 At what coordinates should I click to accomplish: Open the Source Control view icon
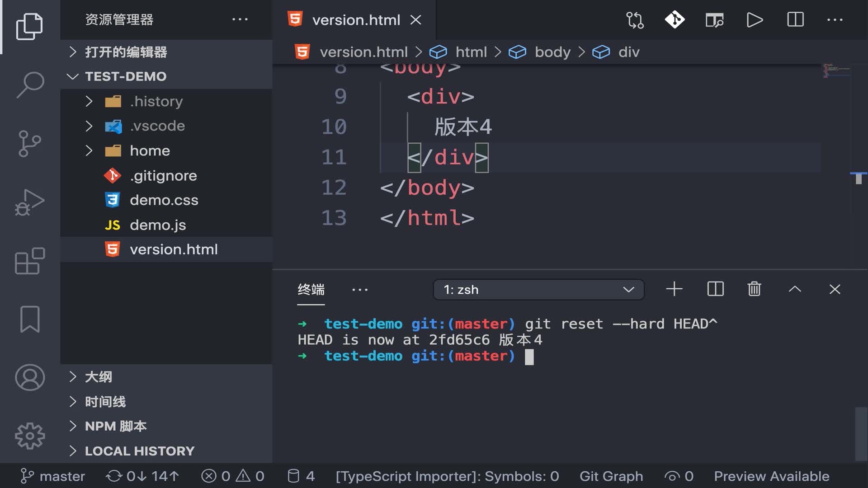(x=30, y=143)
